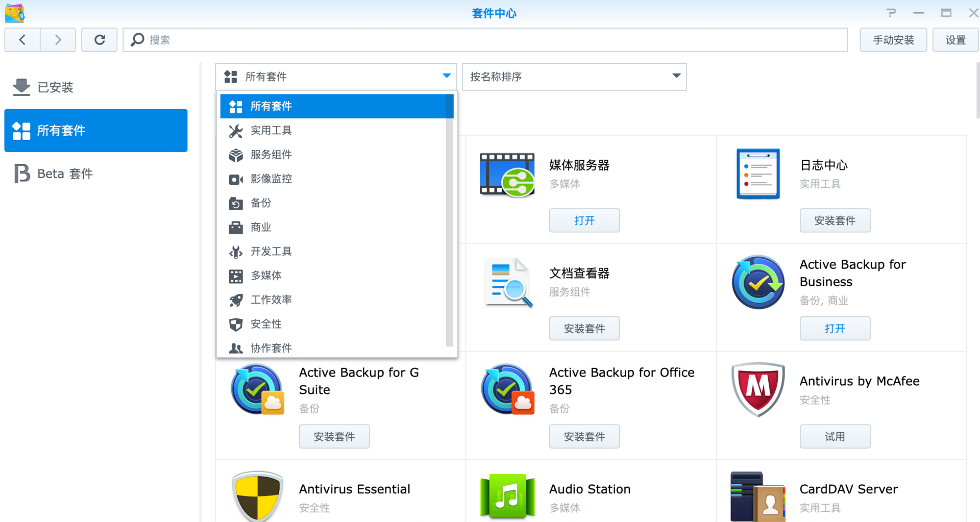Screen dimensions: 980x522
Task: Open the Audio Station music icon
Action: click(x=507, y=496)
